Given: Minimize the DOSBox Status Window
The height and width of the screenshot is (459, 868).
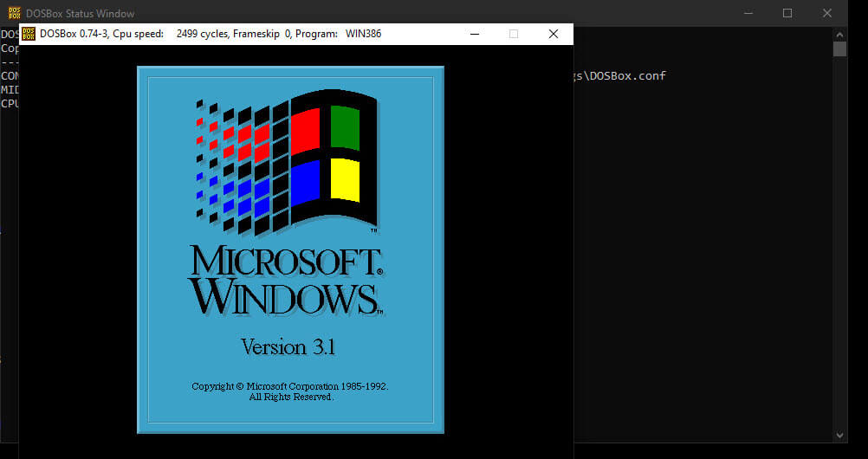Looking at the screenshot, I should coord(748,13).
